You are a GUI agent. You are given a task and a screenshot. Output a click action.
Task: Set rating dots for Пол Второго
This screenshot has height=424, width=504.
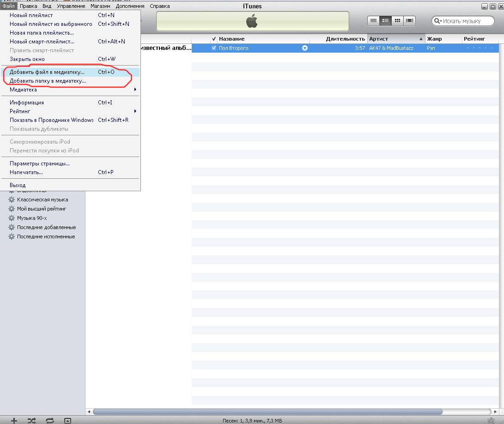pos(480,48)
